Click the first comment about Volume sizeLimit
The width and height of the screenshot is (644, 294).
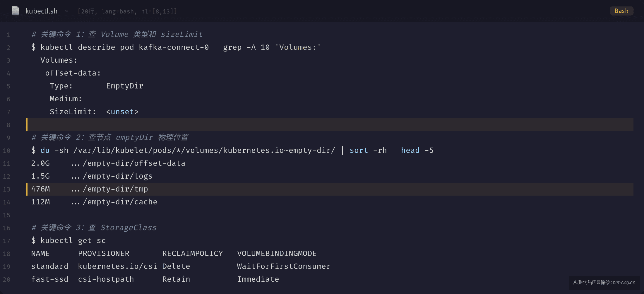point(117,35)
